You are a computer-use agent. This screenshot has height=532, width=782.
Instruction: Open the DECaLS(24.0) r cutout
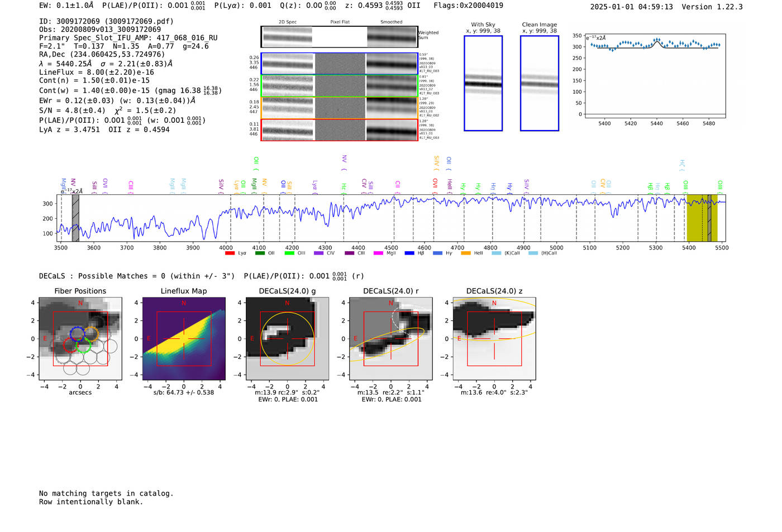click(390, 339)
